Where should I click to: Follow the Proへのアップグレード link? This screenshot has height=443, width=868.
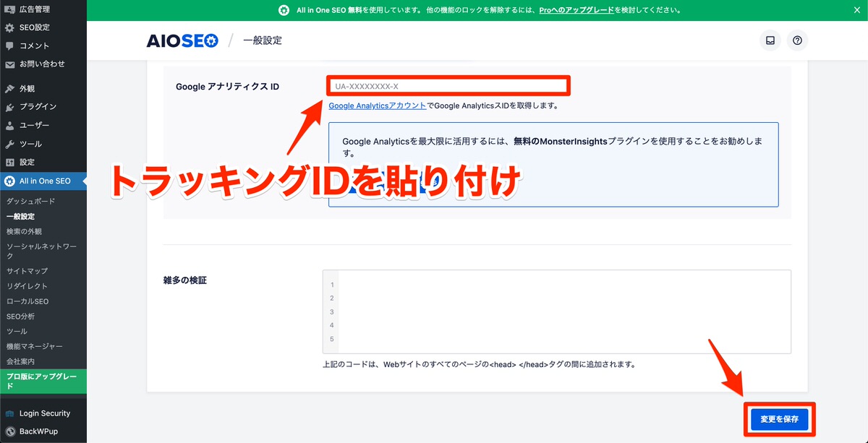point(576,11)
